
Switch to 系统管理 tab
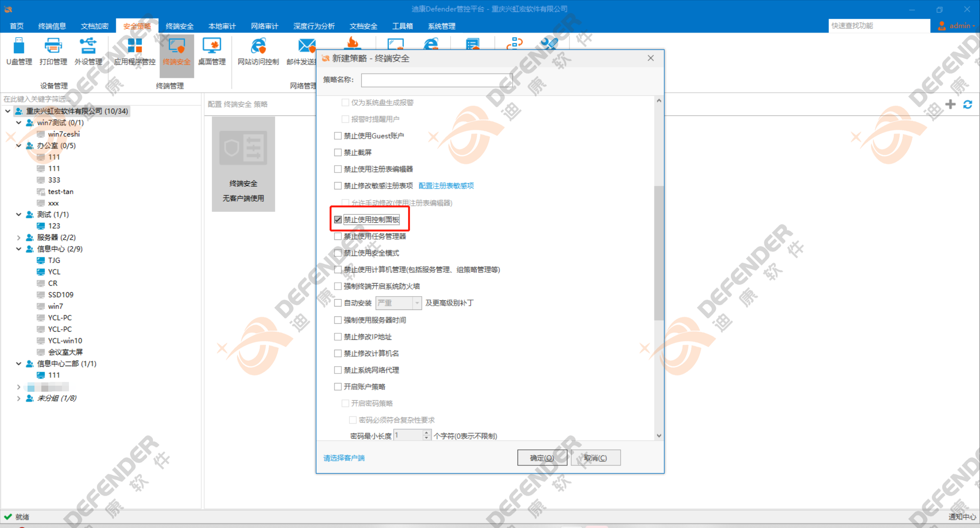pyautogui.click(x=441, y=26)
